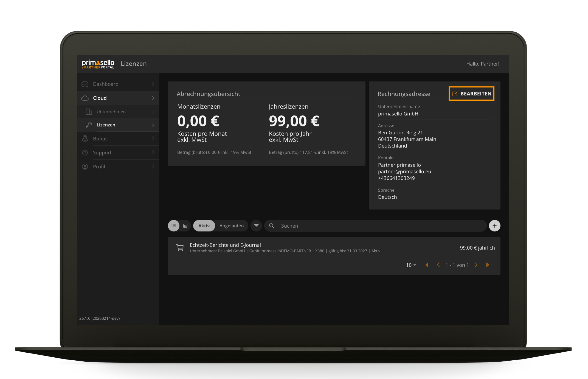Open Profil via the person icon
The width and height of the screenshot is (588, 379).
(x=85, y=166)
